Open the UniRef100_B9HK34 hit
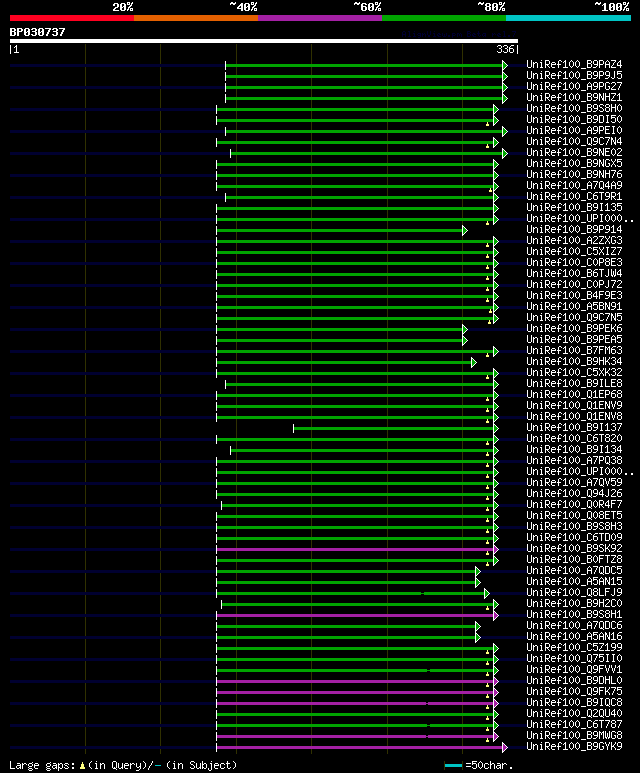 574,362
